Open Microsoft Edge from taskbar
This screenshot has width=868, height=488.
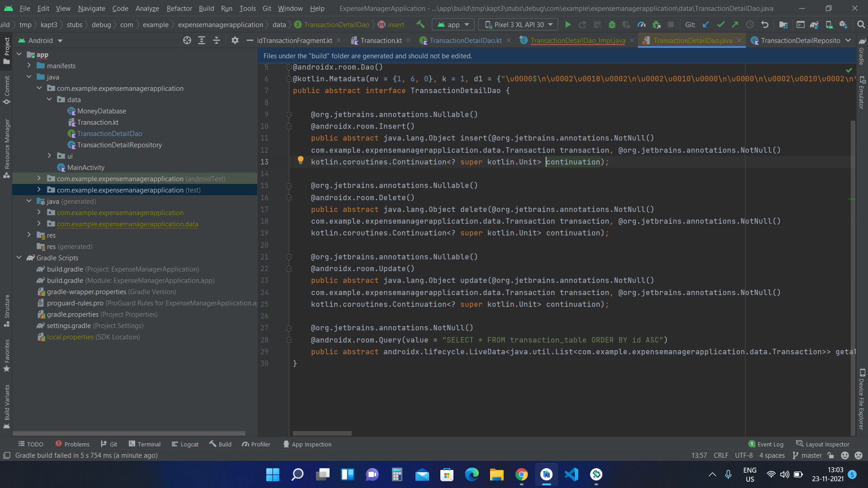pos(472,474)
